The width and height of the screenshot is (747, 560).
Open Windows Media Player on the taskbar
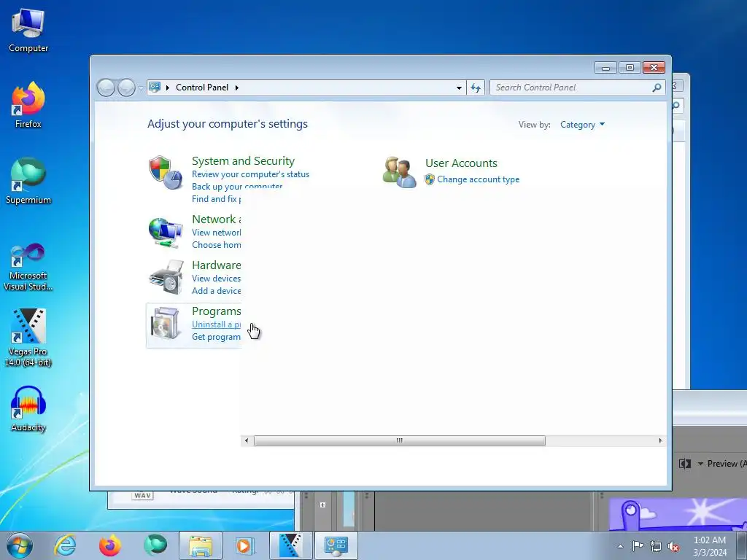245,545
